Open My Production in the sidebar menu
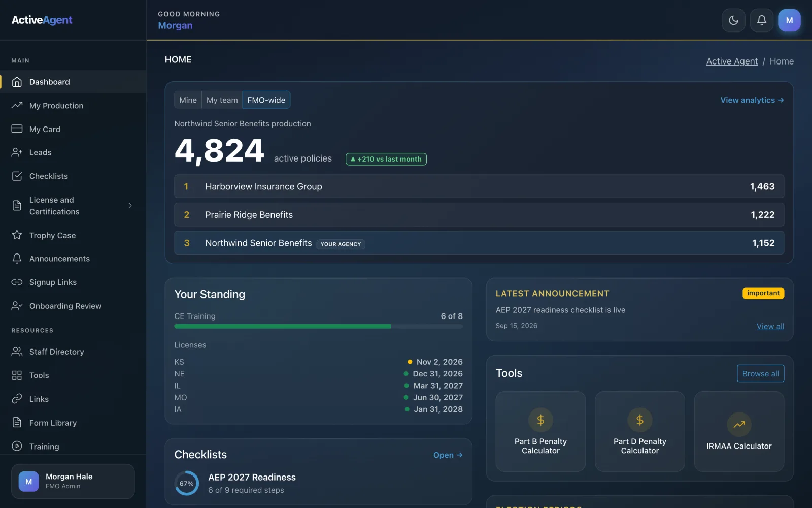 point(73,105)
